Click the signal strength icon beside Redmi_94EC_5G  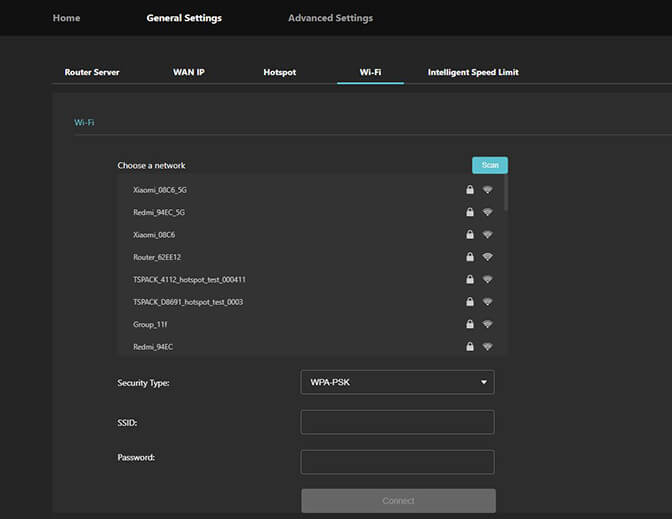(x=487, y=212)
